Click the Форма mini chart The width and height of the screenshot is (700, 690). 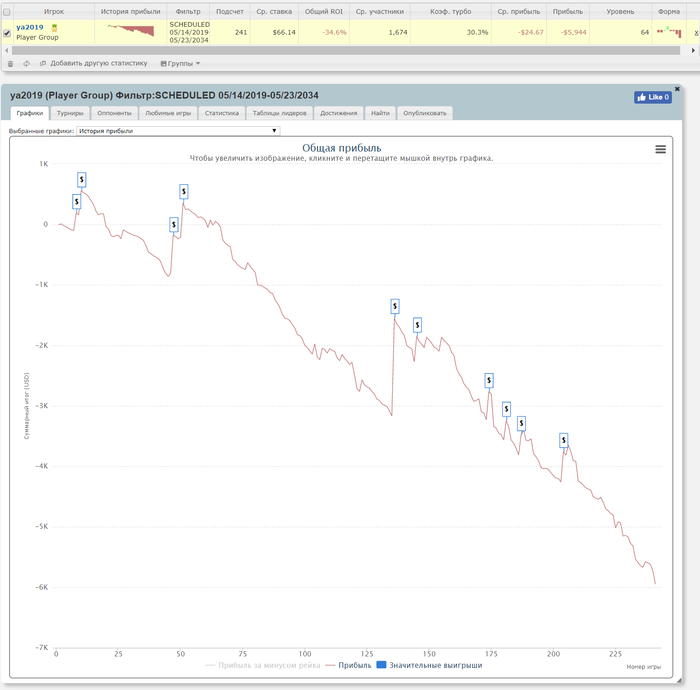click(x=669, y=32)
